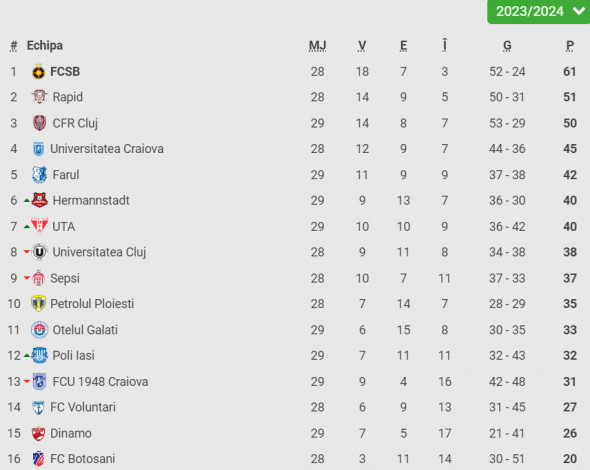This screenshot has width=590, height=470.
Task: Click the Rapid club crest
Action: 39,97
